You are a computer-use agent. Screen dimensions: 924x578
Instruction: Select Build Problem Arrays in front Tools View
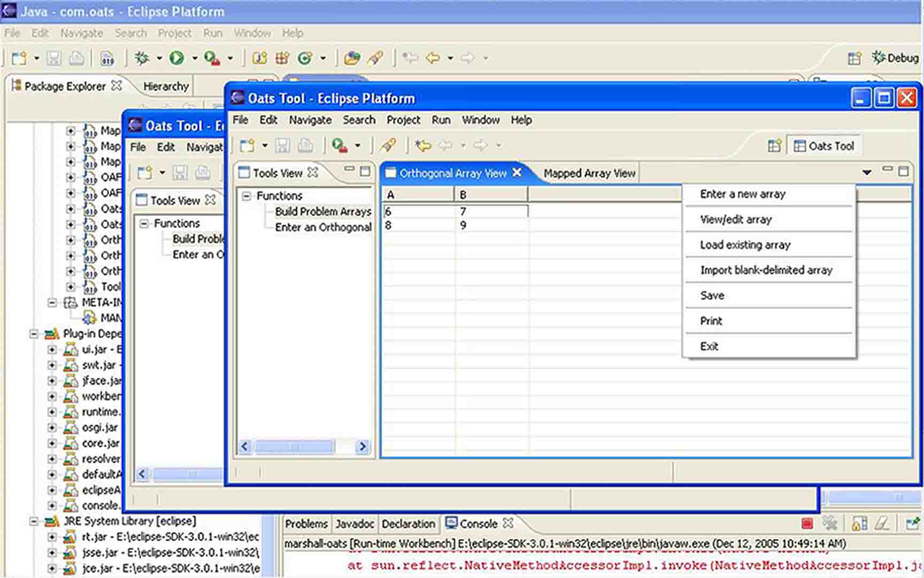[x=323, y=212]
